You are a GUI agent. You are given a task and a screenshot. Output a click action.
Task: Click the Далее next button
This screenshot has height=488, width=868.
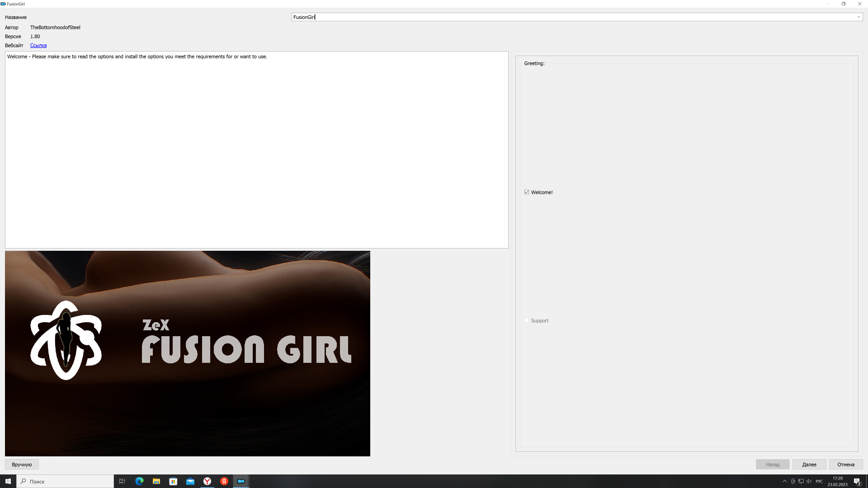click(x=809, y=465)
